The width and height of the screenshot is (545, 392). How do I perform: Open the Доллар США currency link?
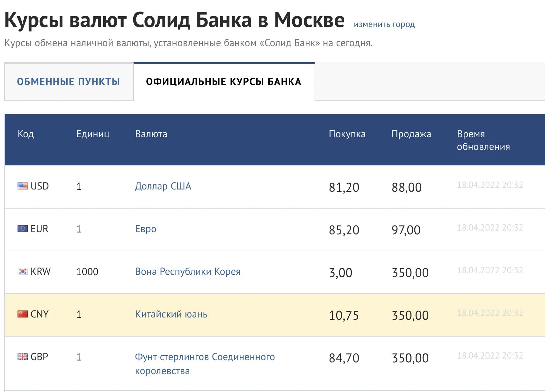click(163, 186)
